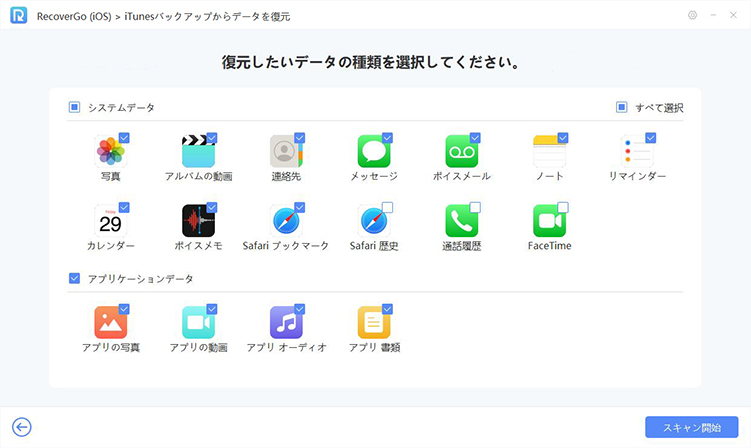The width and height of the screenshot is (751, 448).
Task: Check the 通話履歴 checkbox
Action: tap(475, 207)
